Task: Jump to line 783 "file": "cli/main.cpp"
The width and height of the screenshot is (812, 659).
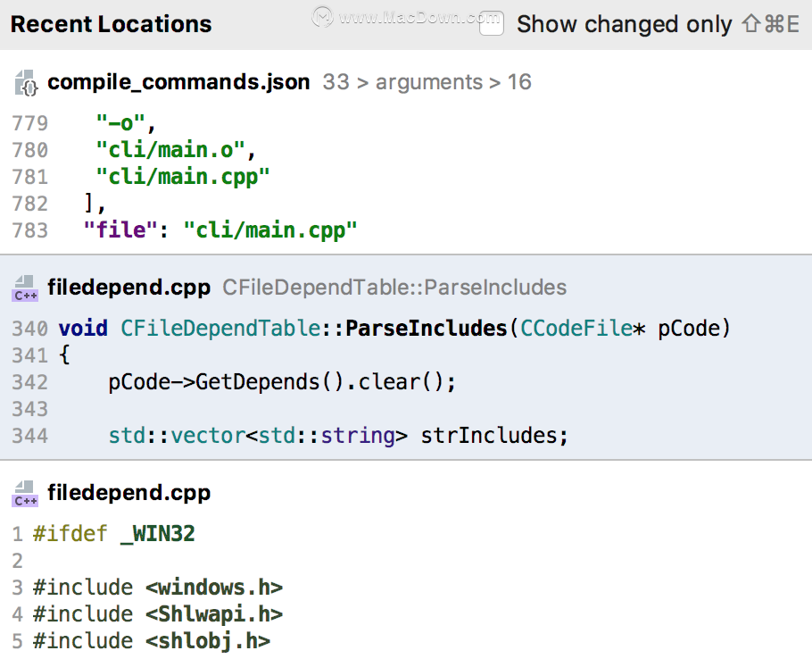Action: (x=220, y=230)
